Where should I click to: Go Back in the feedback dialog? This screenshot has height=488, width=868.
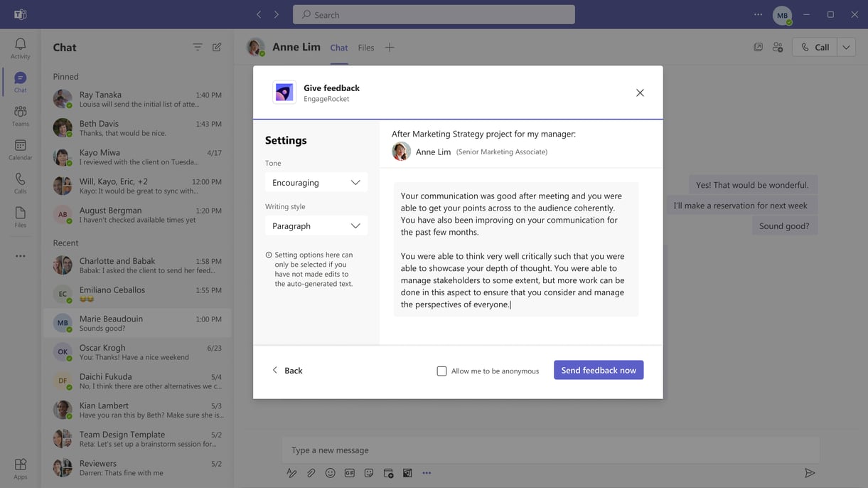[x=287, y=371]
